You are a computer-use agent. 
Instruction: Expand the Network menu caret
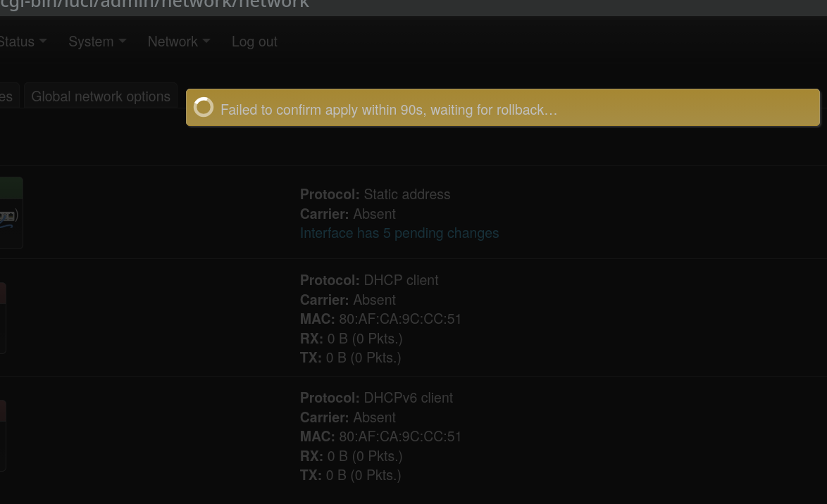click(x=206, y=41)
